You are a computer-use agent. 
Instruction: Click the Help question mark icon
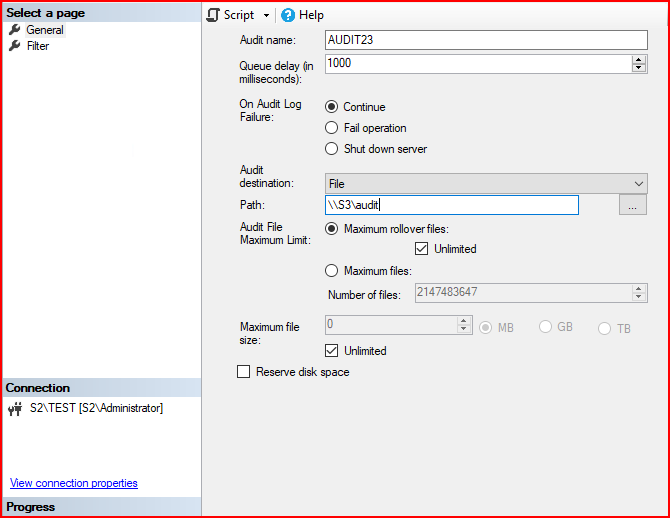288,15
